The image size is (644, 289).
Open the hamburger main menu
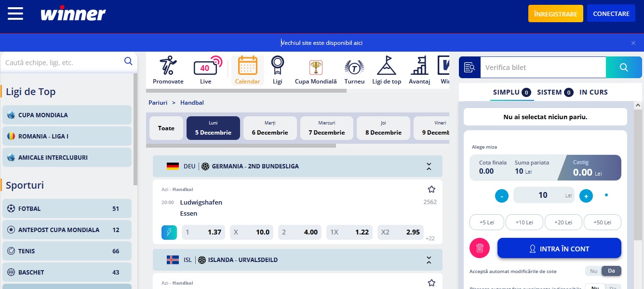click(15, 14)
